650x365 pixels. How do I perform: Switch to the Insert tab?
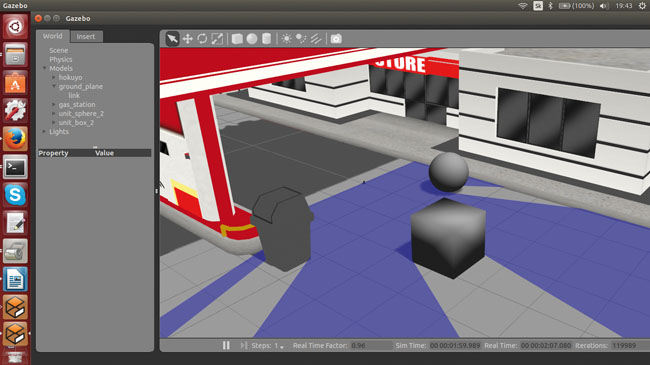pyautogui.click(x=86, y=36)
